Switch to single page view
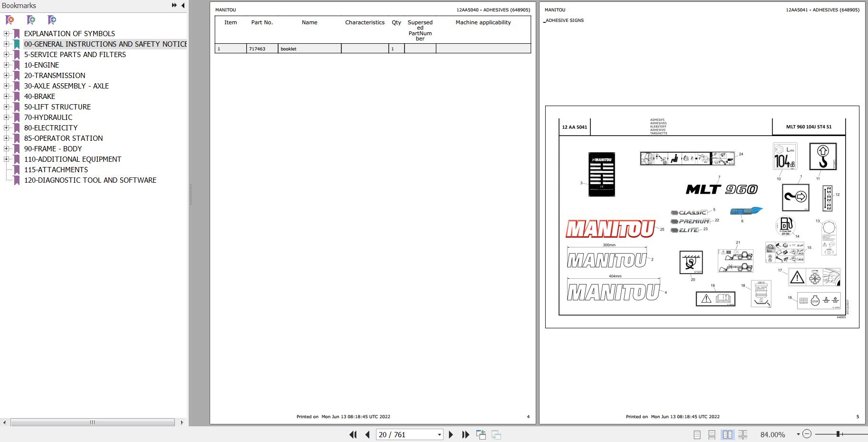This screenshot has width=868, height=442. tap(697, 434)
